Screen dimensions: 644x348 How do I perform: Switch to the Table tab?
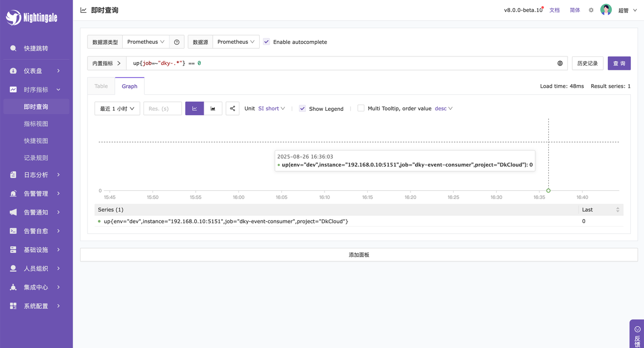101,86
